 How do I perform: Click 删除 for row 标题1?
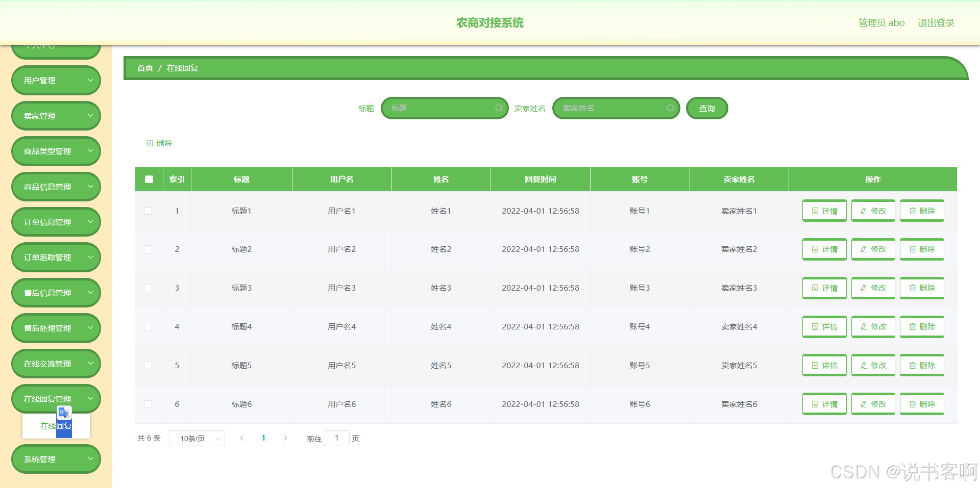[922, 211]
